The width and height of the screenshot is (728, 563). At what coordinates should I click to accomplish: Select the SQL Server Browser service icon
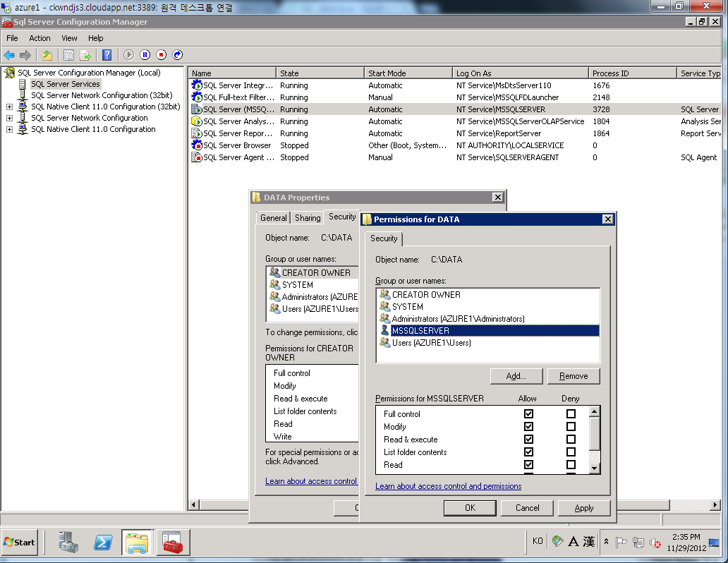[x=197, y=145]
